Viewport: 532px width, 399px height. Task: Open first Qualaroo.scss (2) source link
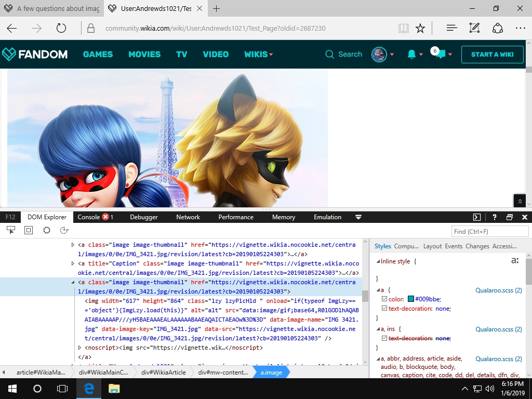pyautogui.click(x=498, y=290)
